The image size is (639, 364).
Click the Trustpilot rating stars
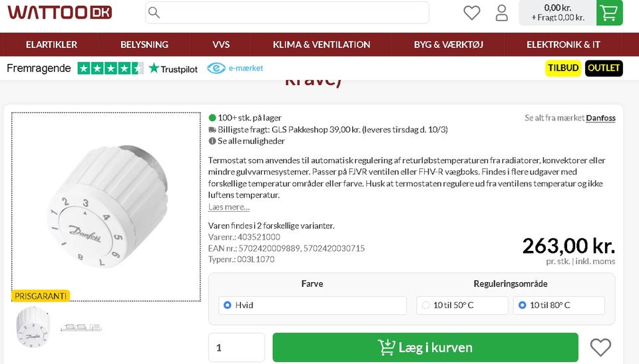tap(110, 68)
